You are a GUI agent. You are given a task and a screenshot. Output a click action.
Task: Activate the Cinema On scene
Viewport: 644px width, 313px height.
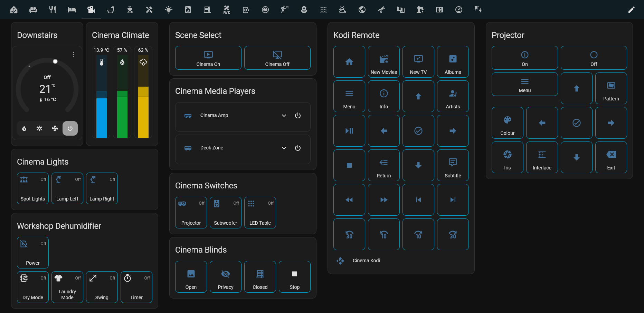tap(208, 58)
